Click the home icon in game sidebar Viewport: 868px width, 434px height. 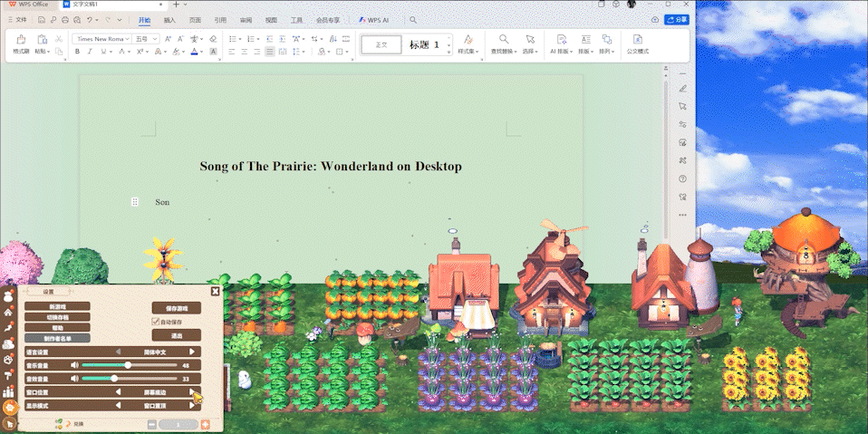pyautogui.click(x=9, y=311)
